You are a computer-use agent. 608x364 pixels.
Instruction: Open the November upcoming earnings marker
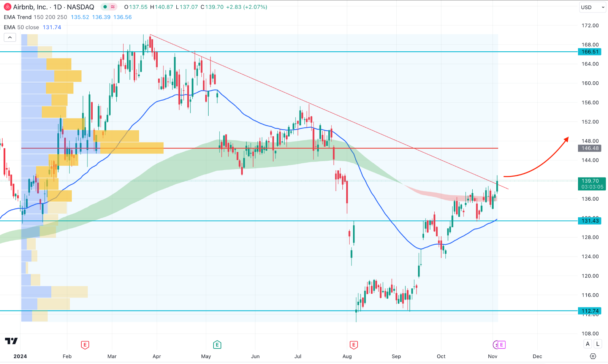[502, 345]
